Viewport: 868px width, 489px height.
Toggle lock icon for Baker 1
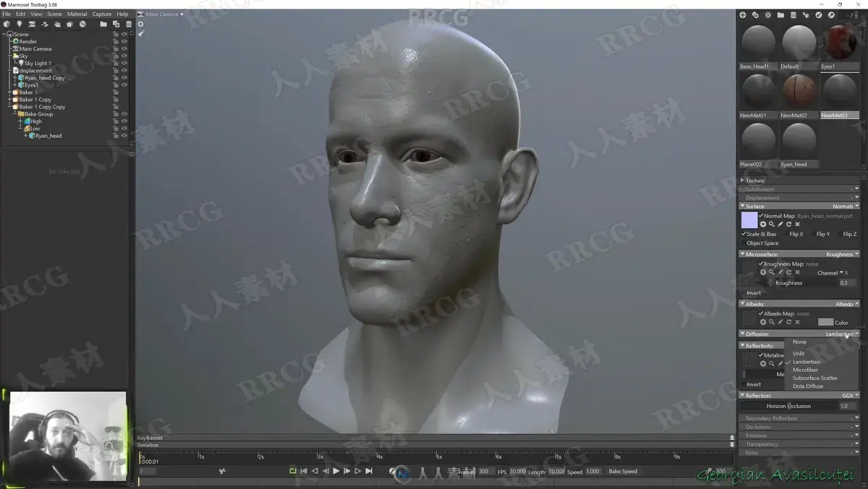pos(116,92)
